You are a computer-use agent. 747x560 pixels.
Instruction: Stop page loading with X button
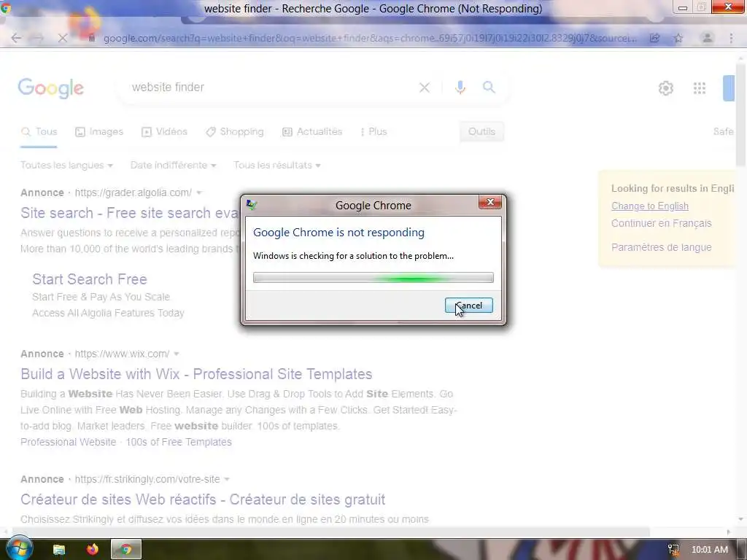(63, 38)
